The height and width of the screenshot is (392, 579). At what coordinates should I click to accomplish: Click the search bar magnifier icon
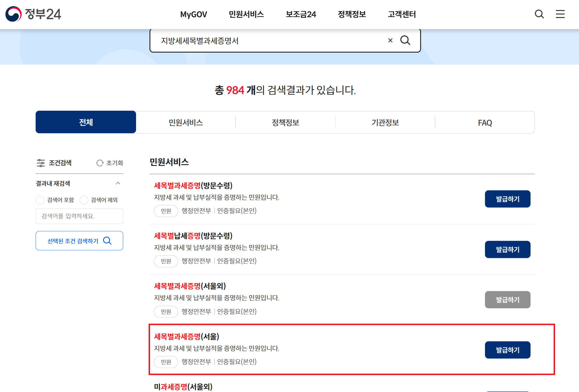pos(405,40)
